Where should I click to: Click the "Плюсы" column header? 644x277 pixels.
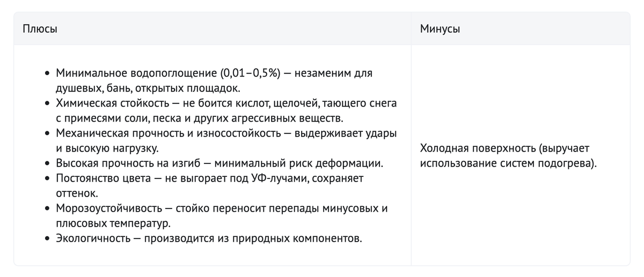[x=40, y=29]
